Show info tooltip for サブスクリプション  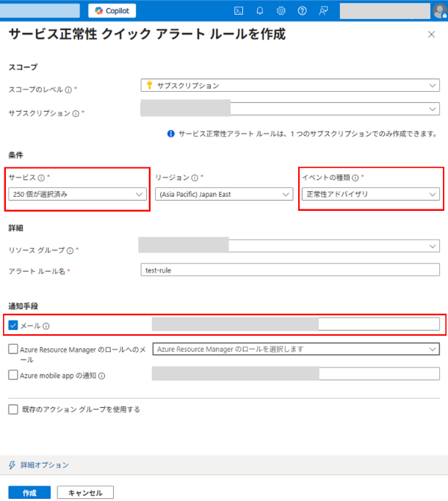tap(76, 113)
